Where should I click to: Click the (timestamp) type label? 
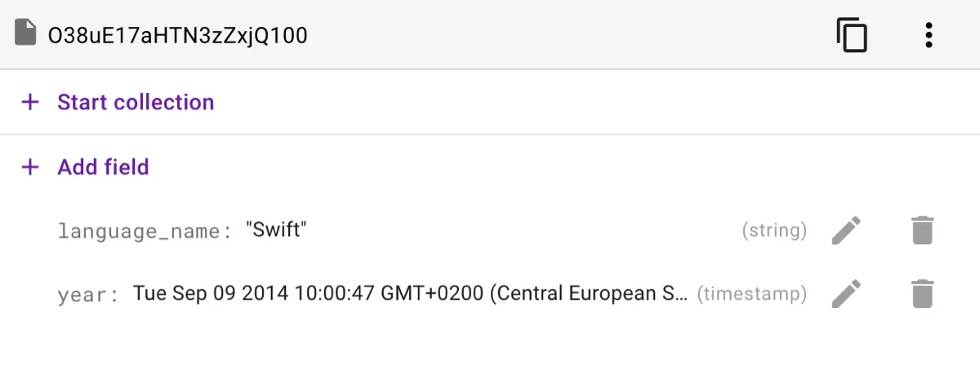pos(751,293)
